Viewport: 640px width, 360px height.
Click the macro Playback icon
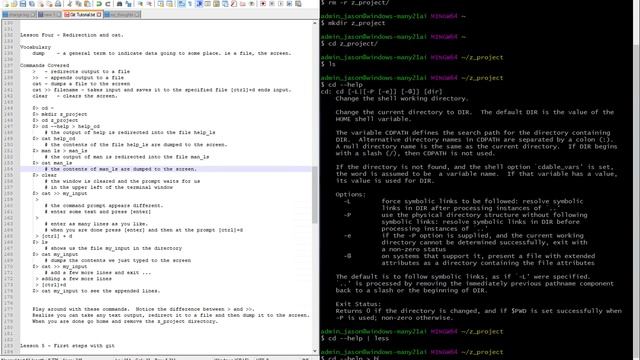coord(280,4)
